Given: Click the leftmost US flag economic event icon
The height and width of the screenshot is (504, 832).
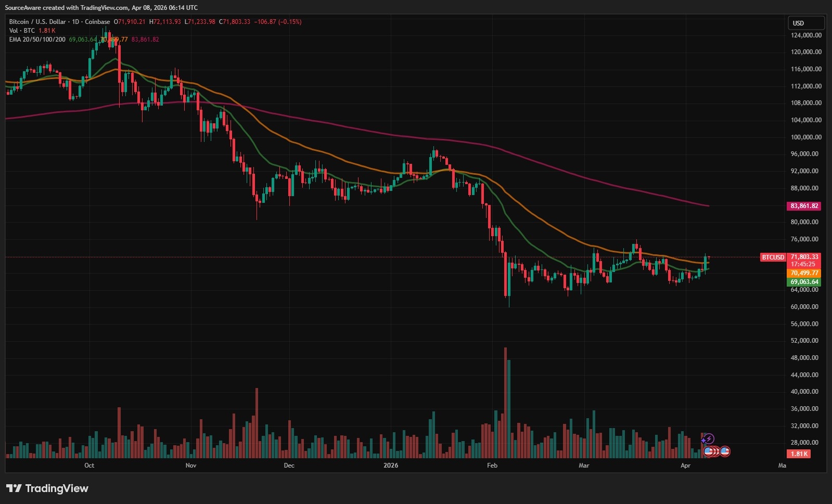Looking at the screenshot, I should [708, 451].
